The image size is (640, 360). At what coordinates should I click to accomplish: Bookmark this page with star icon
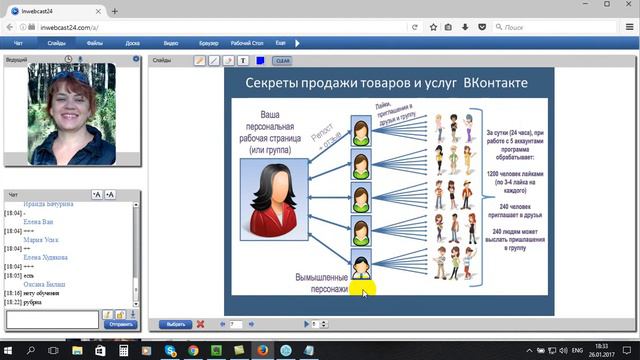(x=433, y=27)
